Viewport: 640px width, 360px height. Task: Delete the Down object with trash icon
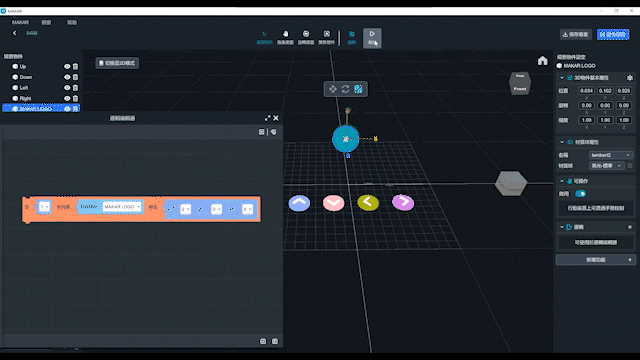click(76, 77)
